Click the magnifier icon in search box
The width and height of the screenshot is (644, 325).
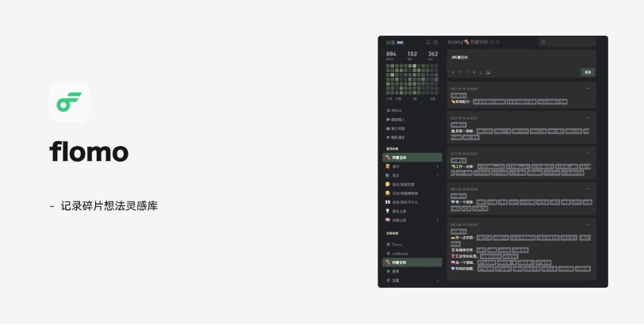(543, 42)
